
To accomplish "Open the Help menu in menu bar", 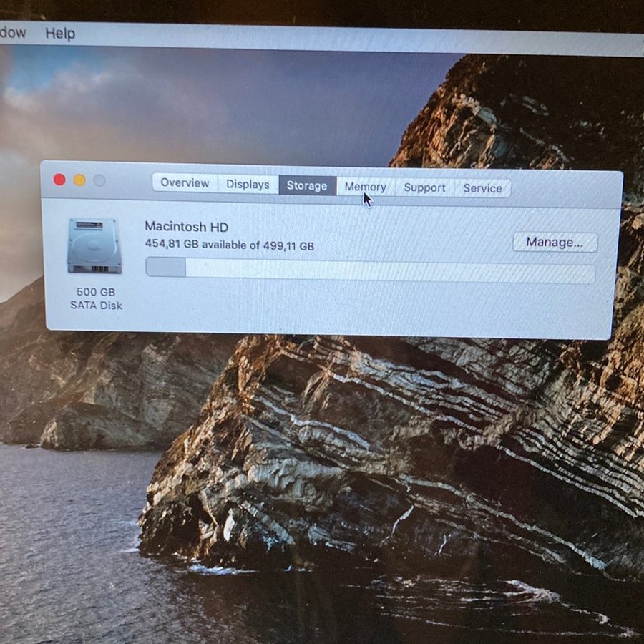I will click(60, 34).
